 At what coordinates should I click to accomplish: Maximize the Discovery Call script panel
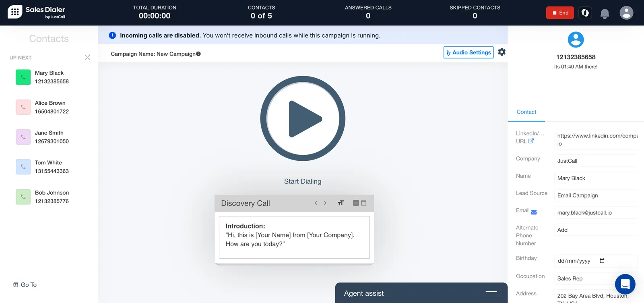[x=364, y=203]
